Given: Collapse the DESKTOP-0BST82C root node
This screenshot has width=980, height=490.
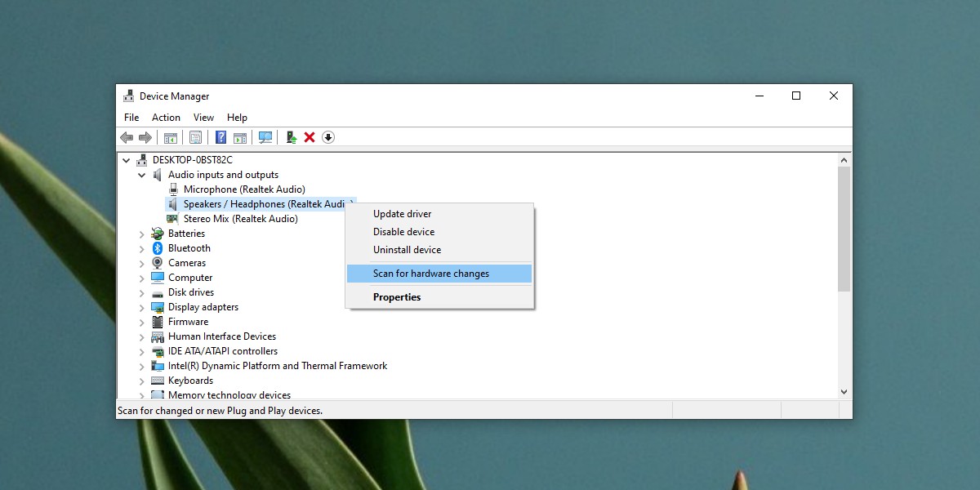Looking at the screenshot, I should [126, 160].
